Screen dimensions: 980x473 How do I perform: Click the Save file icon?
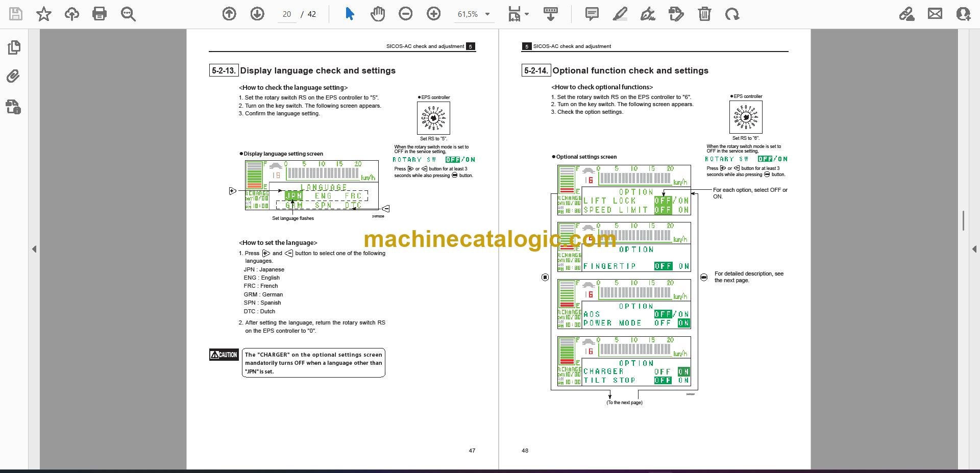pyautogui.click(x=16, y=14)
